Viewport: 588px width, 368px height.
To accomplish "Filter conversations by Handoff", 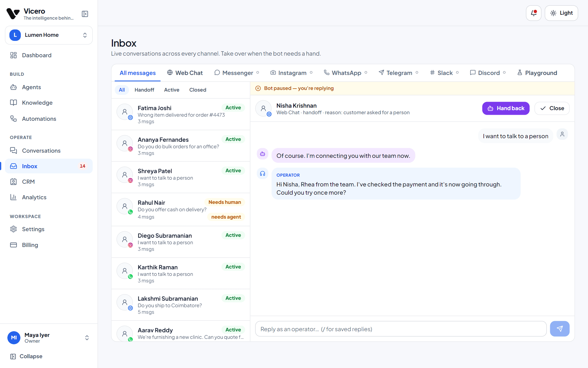I will pos(144,90).
